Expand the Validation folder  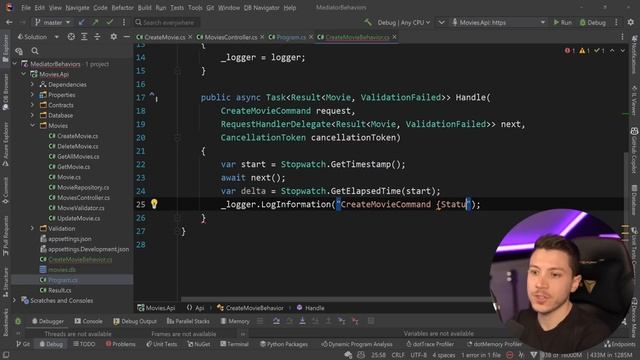click(x=32, y=229)
